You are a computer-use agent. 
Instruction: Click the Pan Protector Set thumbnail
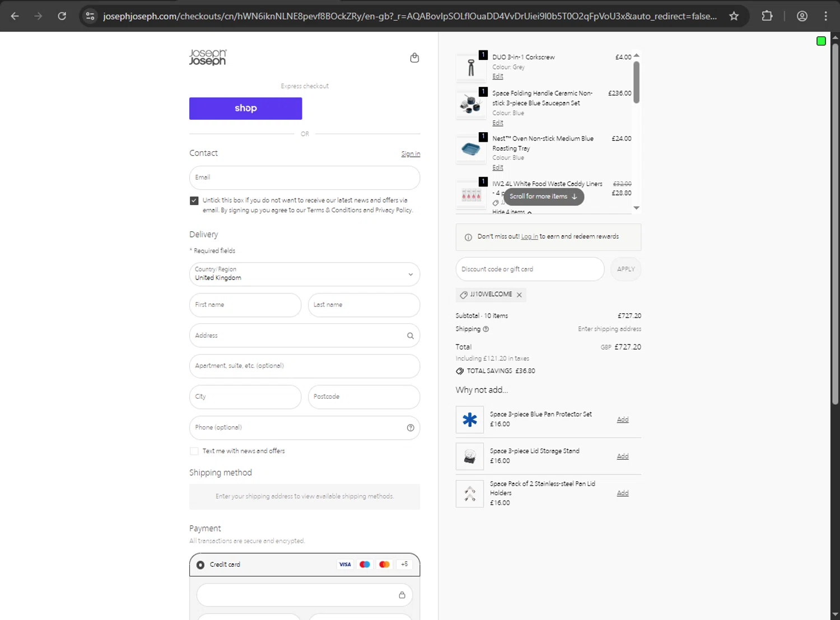point(470,420)
